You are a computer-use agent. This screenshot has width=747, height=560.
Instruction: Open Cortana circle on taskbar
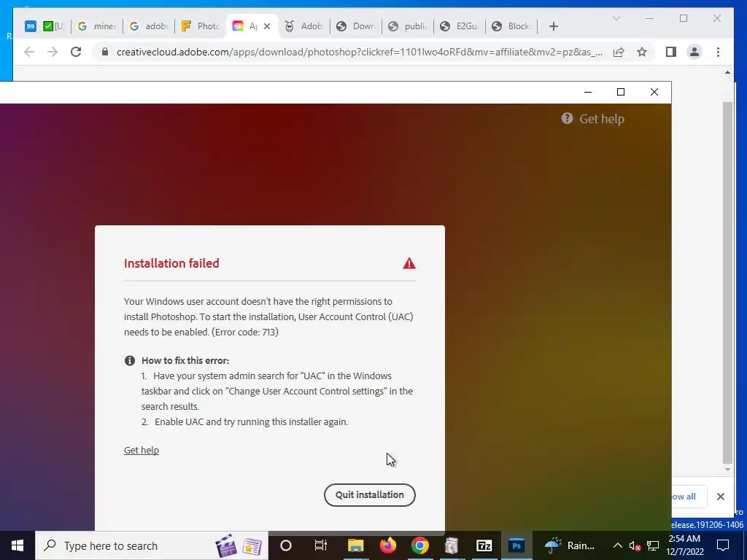(285, 545)
